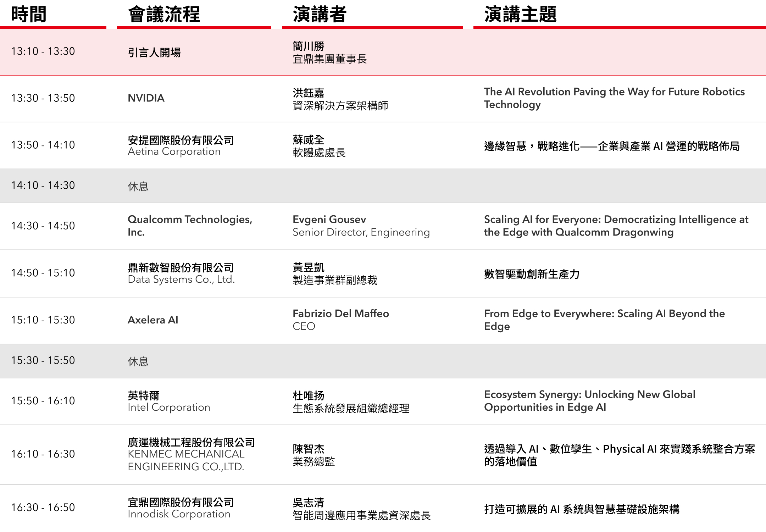The height and width of the screenshot is (532, 766).
Task: Click the 14:10 - 14:30 break time
Action: [43, 185]
